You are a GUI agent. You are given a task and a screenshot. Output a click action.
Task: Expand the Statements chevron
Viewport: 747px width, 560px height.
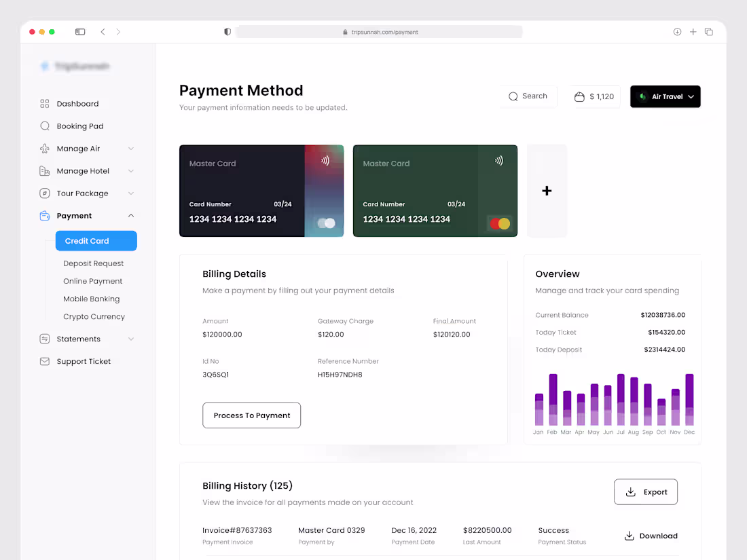(x=131, y=339)
